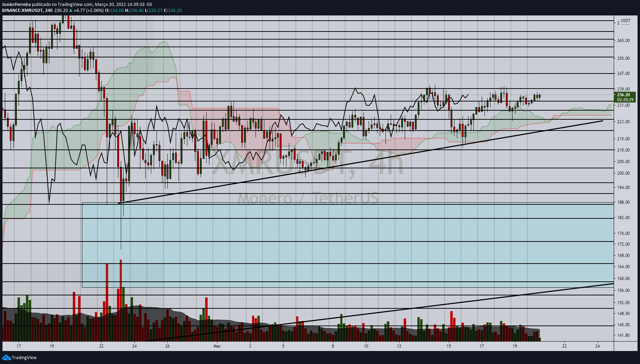Click the 12 date on time axis
The height and width of the screenshot is (364, 640).
pyautogui.click(x=399, y=346)
